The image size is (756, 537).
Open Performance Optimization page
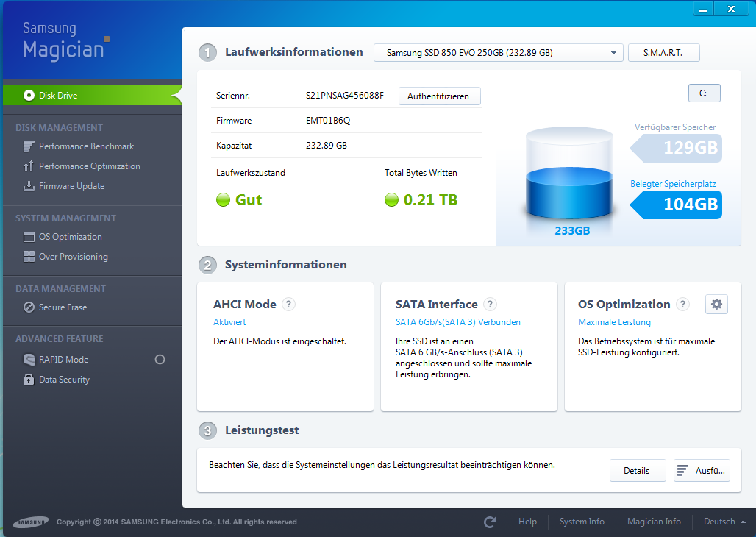pos(90,166)
